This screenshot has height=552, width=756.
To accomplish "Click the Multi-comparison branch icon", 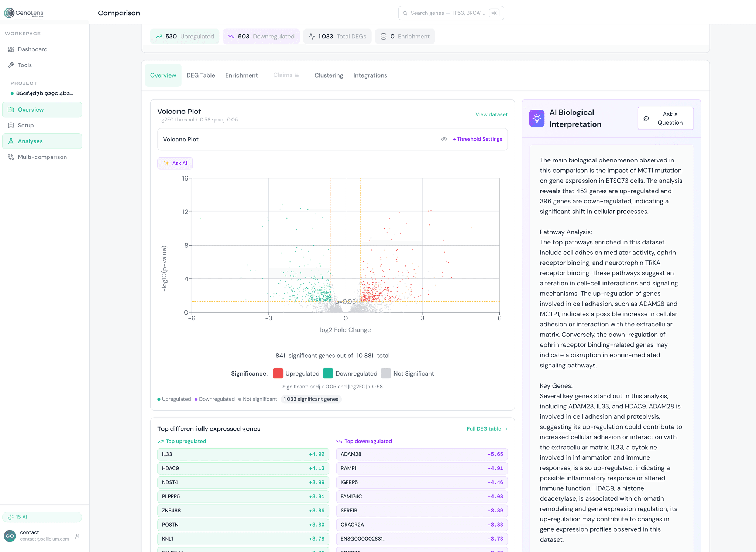I will [11, 157].
